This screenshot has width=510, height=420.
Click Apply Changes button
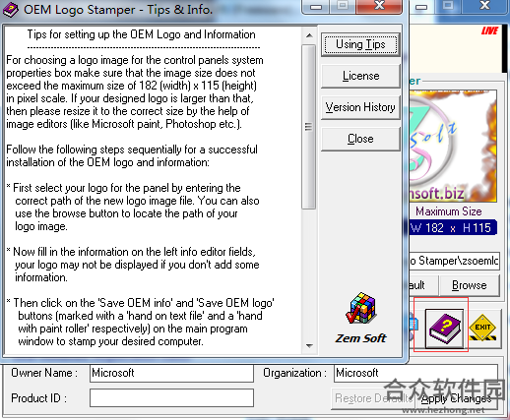[457, 398]
